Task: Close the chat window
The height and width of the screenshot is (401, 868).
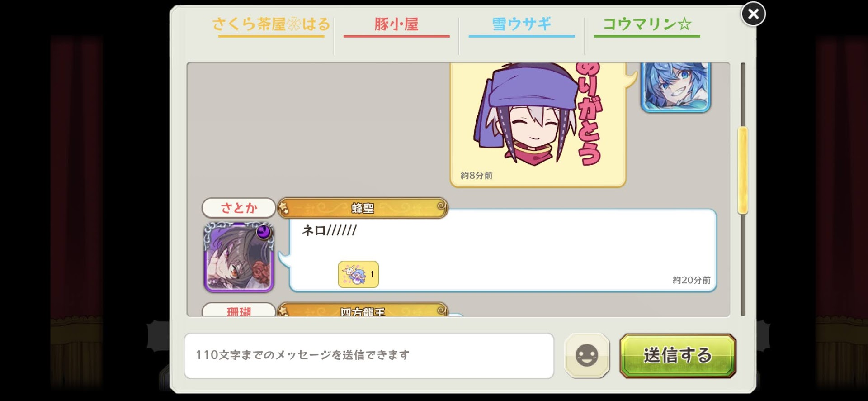Action: coord(753,14)
